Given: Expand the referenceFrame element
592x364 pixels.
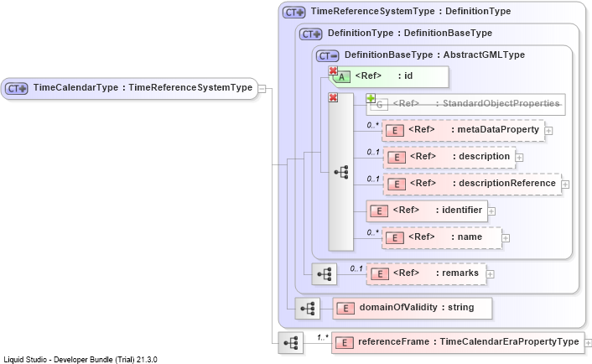Looking at the screenshot, I should tap(588, 343).
